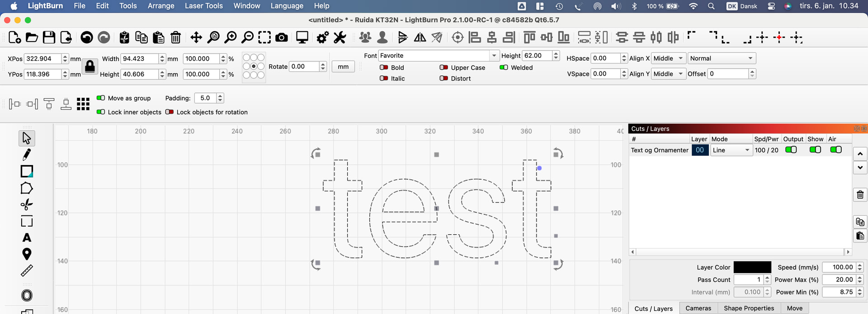This screenshot has height=314, width=868.
Task: Click the black Layer Color swatch
Action: (752, 267)
